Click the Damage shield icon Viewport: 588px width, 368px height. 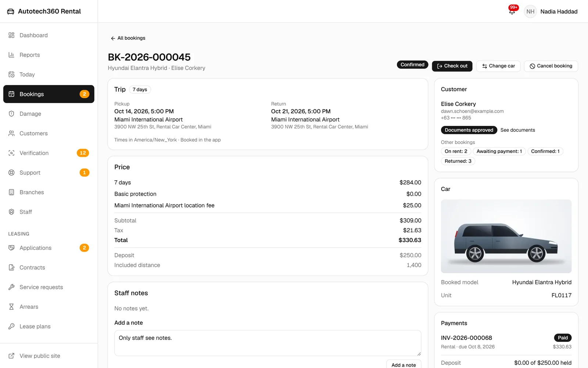(x=11, y=114)
